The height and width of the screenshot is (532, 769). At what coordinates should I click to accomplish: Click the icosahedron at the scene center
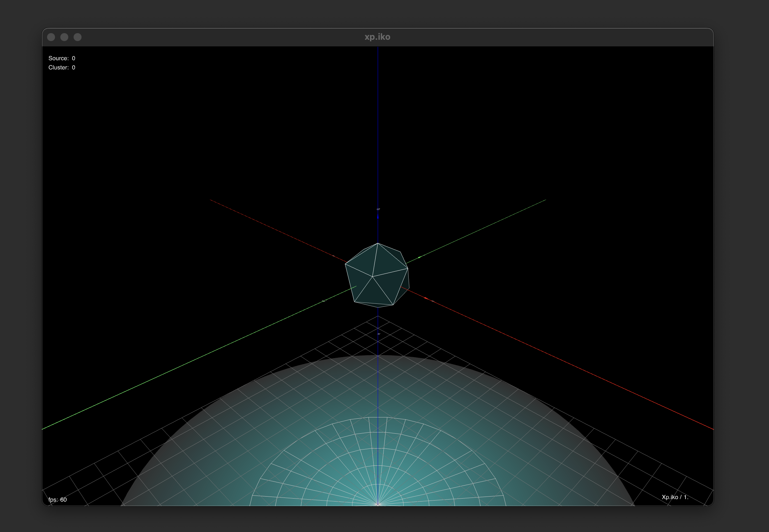377,275
